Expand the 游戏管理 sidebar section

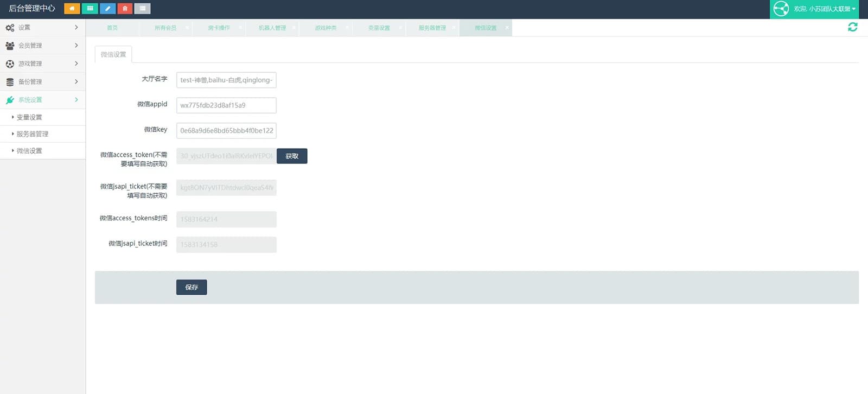[x=42, y=63]
